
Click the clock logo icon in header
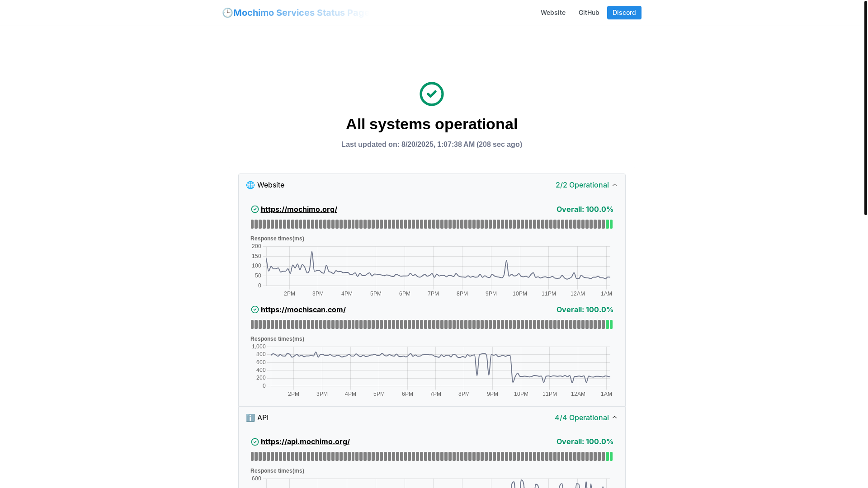click(227, 13)
